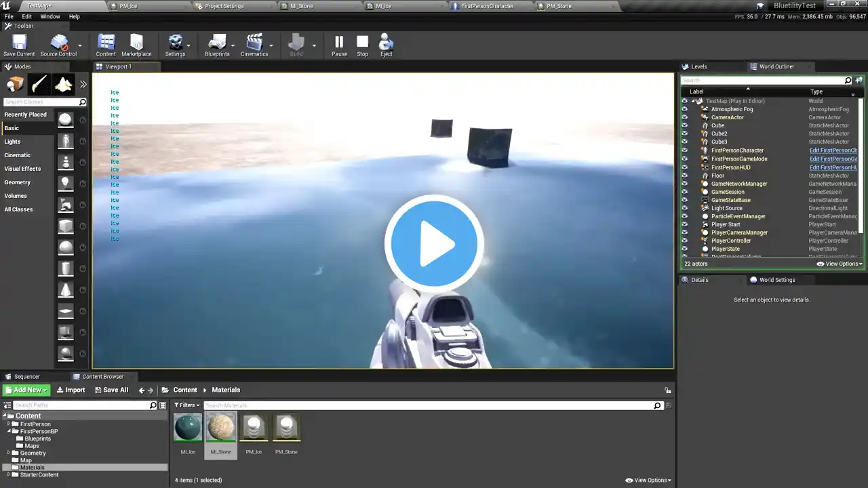Select the MI_Ice material thumbnail
The height and width of the screenshot is (488, 868).
click(x=188, y=428)
